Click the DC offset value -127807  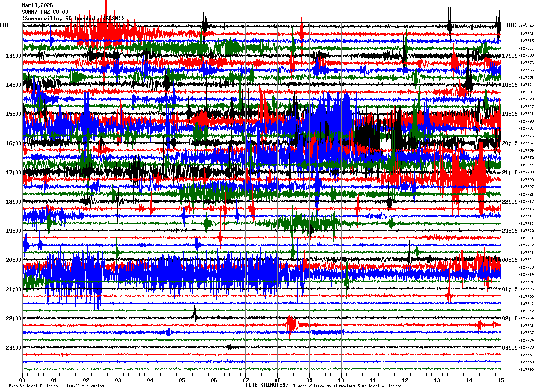[527, 107]
